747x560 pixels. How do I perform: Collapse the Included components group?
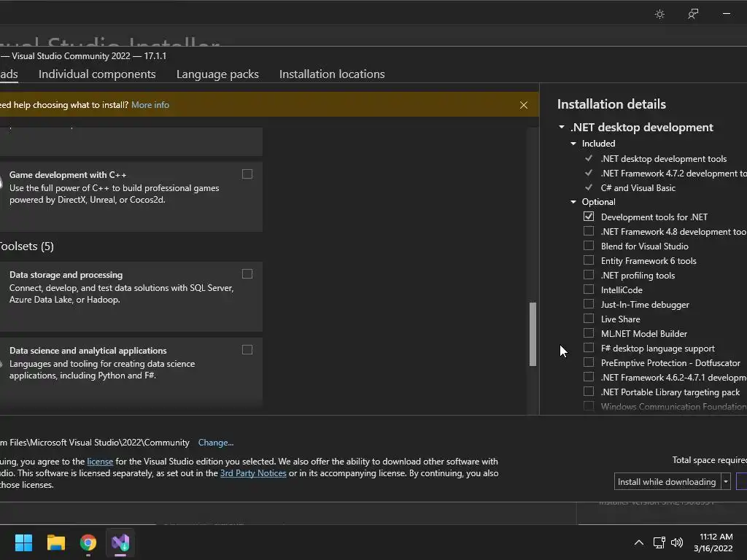pyautogui.click(x=573, y=144)
